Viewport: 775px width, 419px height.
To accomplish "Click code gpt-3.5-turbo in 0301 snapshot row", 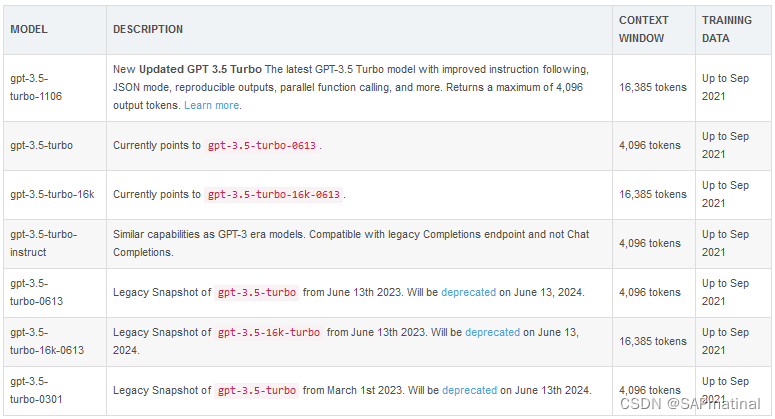I will click(x=257, y=390).
